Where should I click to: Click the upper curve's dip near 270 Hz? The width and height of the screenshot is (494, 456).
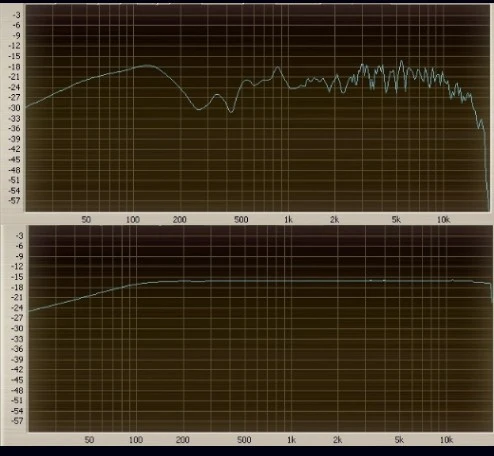pos(199,109)
